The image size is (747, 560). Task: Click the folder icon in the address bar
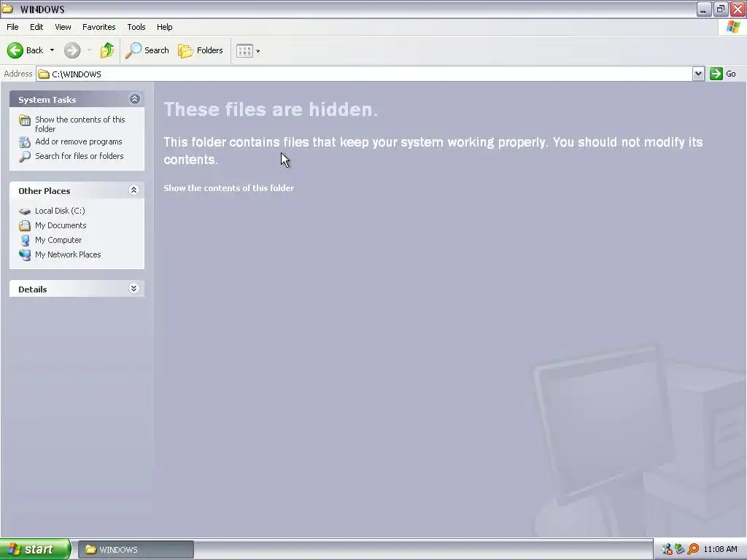click(x=44, y=74)
